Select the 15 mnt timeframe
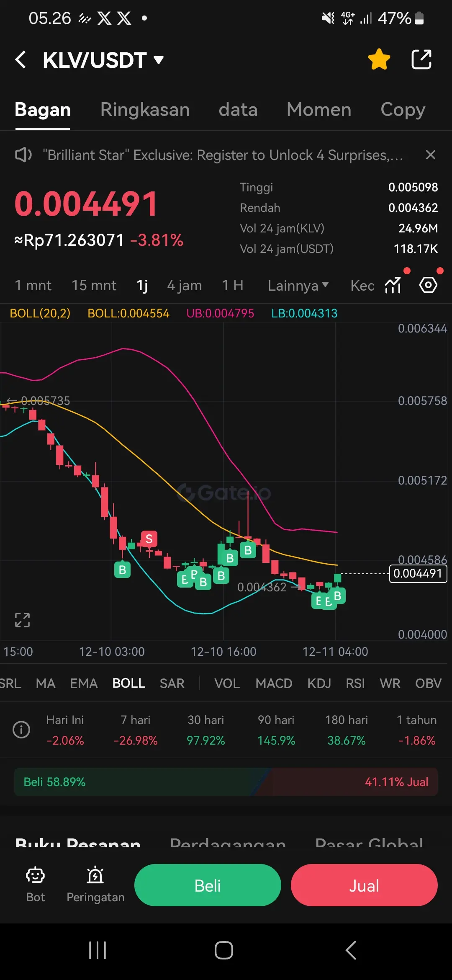The width and height of the screenshot is (452, 980). click(x=94, y=286)
